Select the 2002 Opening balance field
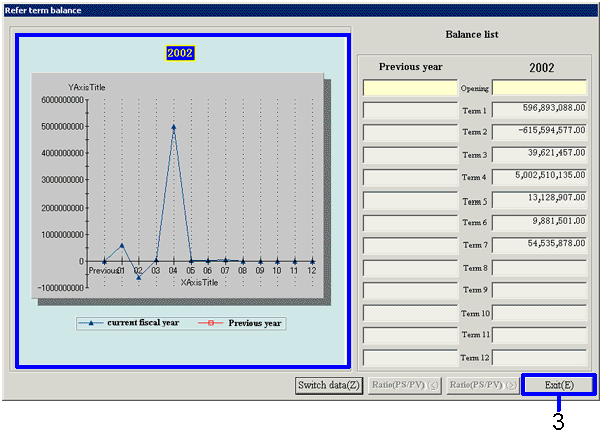Screen dimensions: 603x439 (x=539, y=88)
